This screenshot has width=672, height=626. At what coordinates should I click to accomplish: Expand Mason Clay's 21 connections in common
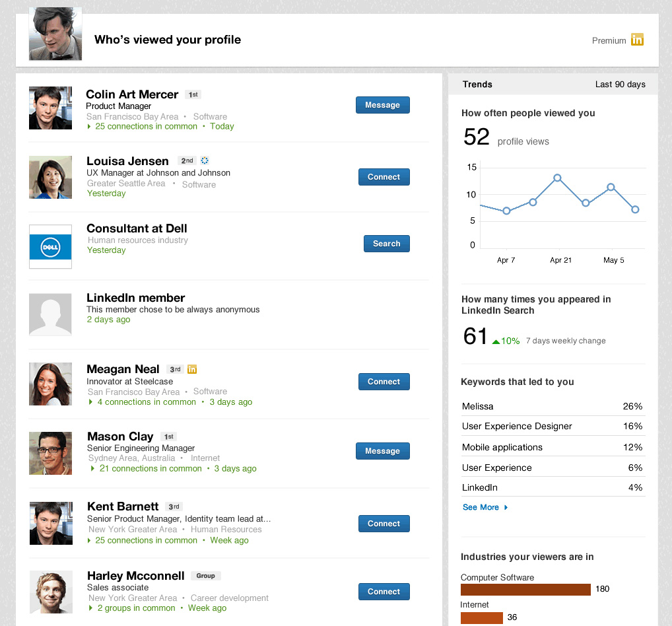click(x=150, y=468)
